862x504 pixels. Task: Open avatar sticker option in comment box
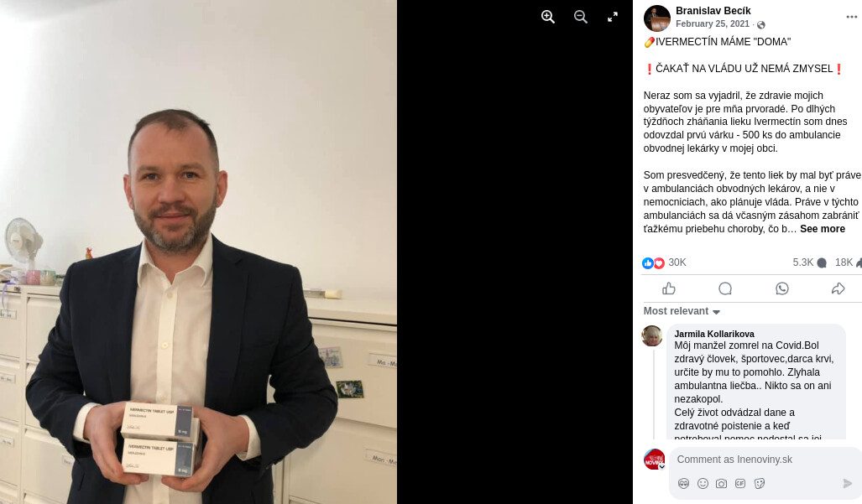(x=683, y=483)
